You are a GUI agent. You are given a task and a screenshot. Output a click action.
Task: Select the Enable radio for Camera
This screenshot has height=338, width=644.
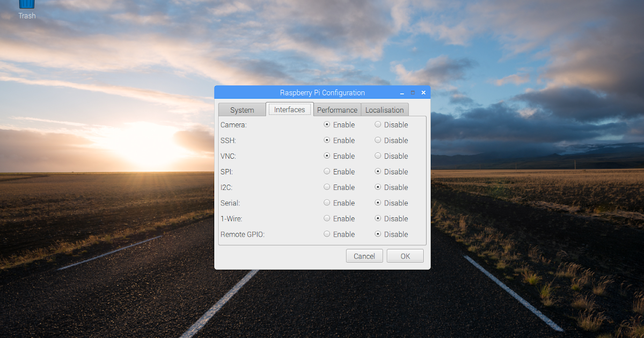coord(327,124)
